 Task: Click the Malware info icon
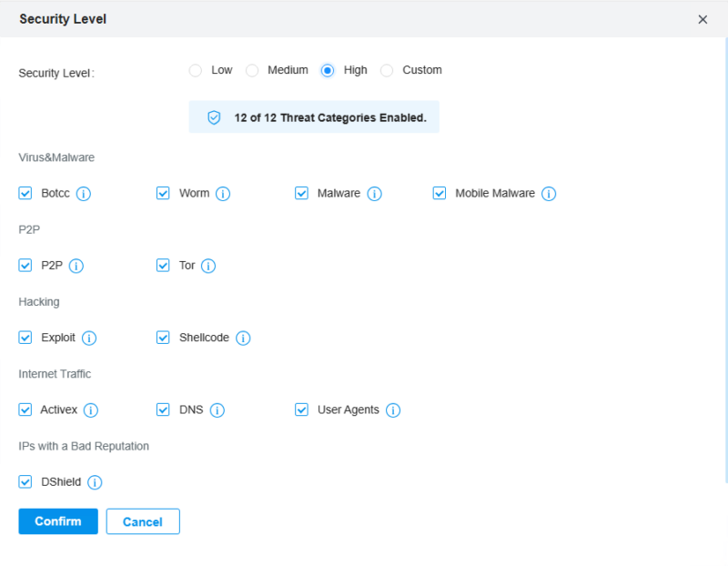375,193
